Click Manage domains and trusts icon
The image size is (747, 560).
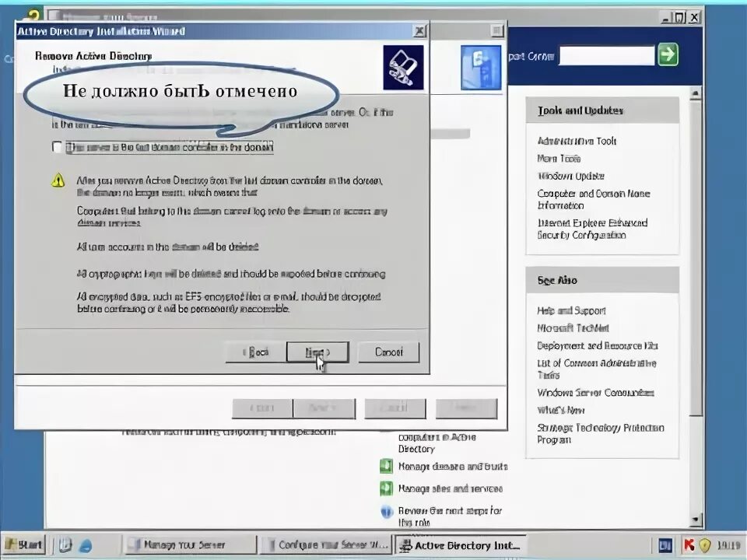click(x=387, y=466)
